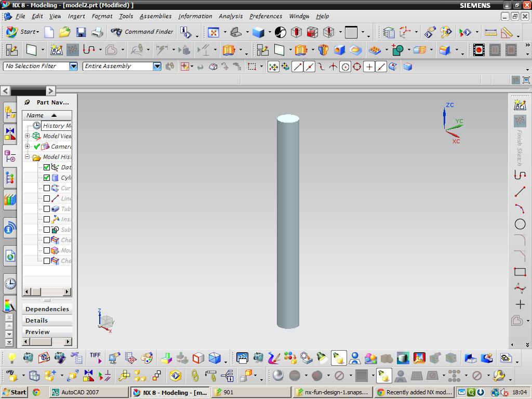Open the Analysis menu
Image resolution: width=532 pixels, height=399 pixels.
(x=230, y=16)
